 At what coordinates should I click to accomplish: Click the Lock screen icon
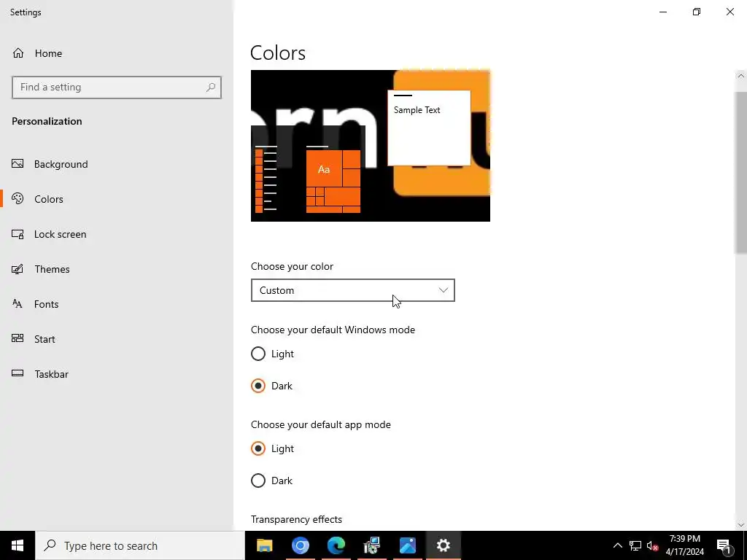click(18, 234)
